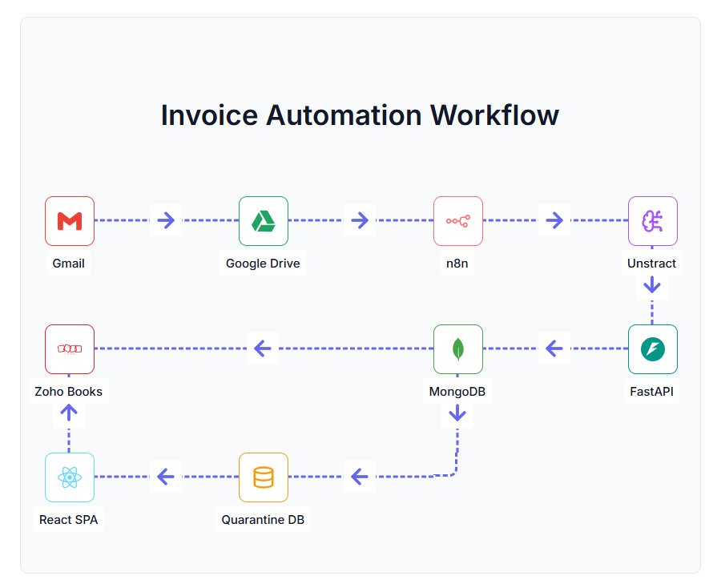Open the Zoho Books icon

[70, 349]
